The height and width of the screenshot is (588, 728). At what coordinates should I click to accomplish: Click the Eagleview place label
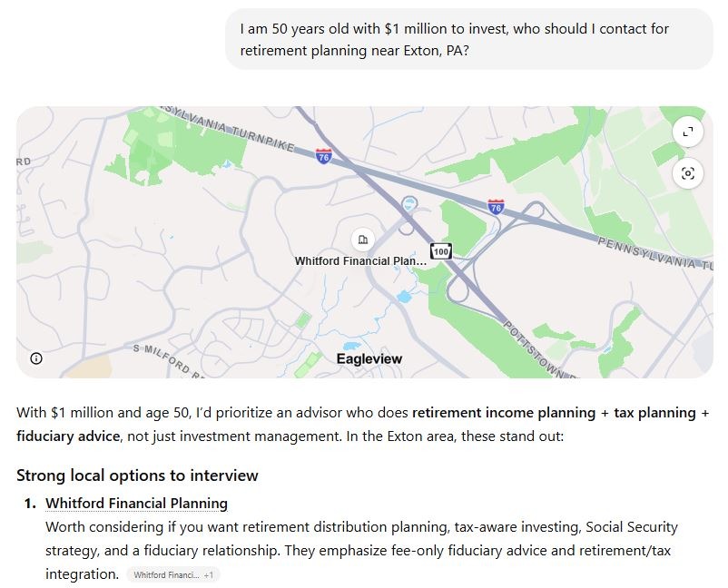pyautogui.click(x=369, y=358)
